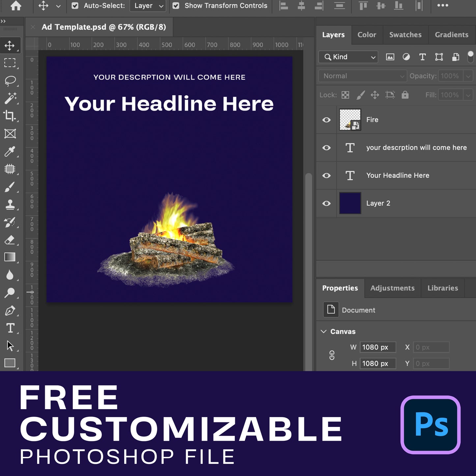Image resolution: width=476 pixels, height=476 pixels.
Task: Click the canvas width input field
Action: tap(377, 347)
